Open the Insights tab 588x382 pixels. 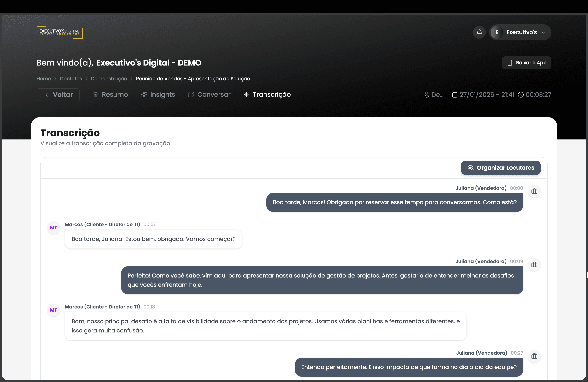point(158,95)
